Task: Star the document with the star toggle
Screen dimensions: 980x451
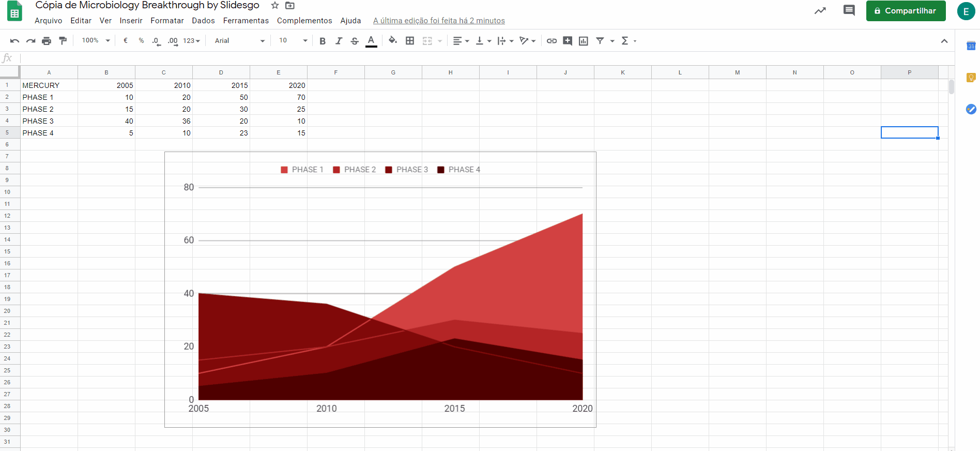Action: (275, 6)
